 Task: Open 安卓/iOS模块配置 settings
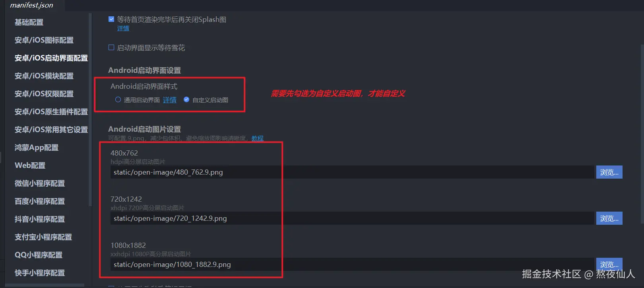click(44, 76)
